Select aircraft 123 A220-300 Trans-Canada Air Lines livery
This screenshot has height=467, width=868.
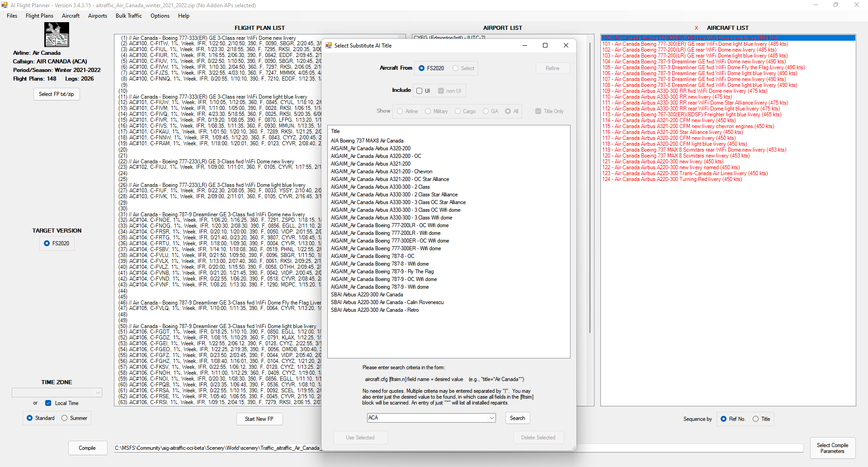tap(684, 173)
